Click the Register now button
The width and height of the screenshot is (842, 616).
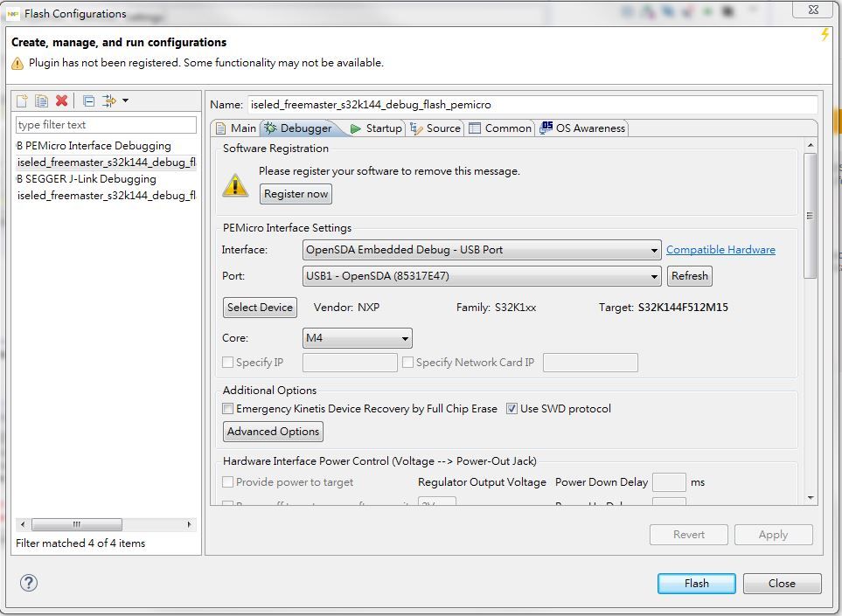click(x=296, y=194)
